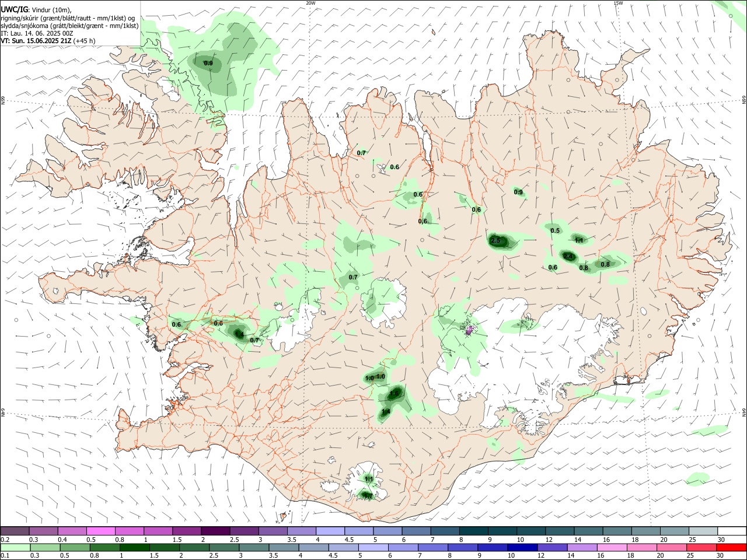Select the lightest green 0.1–0.3 rain swatch

tap(15, 547)
